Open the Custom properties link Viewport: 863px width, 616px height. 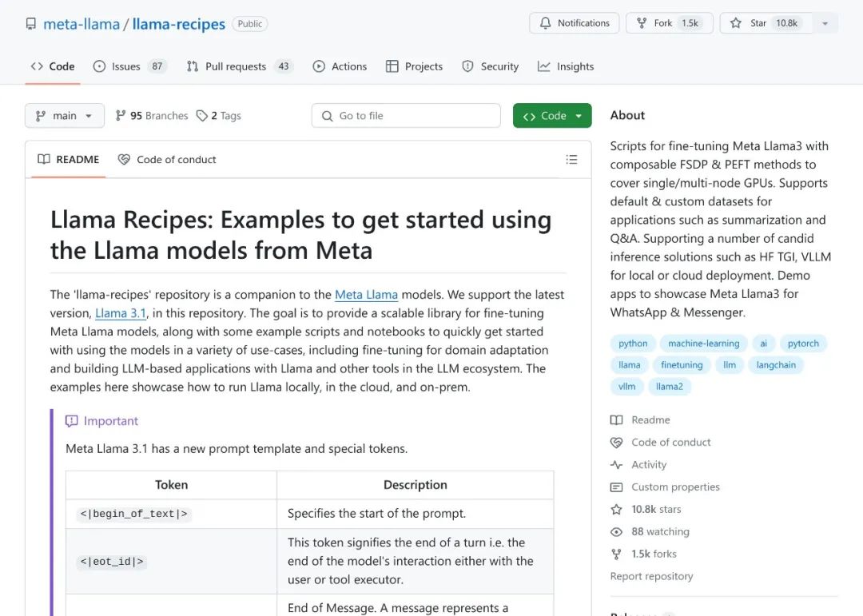(x=665, y=487)
